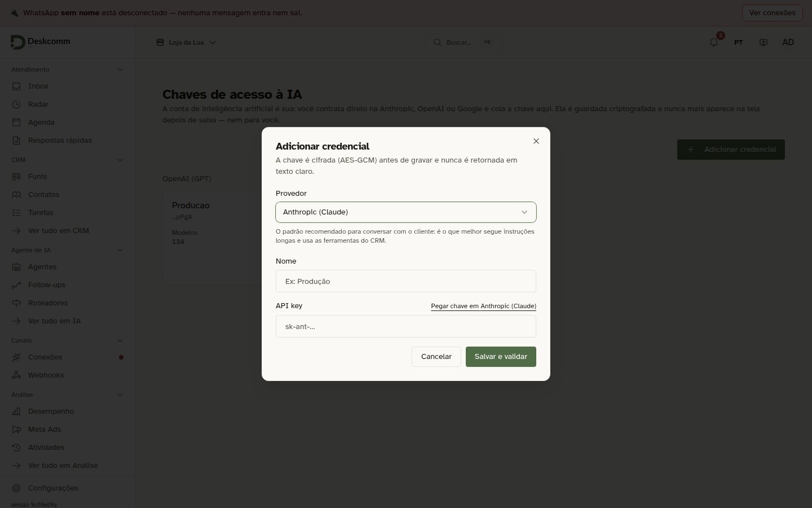Open Radar from the sidebar icon
The width and height of the screenshot is (812, 508).
16,104
